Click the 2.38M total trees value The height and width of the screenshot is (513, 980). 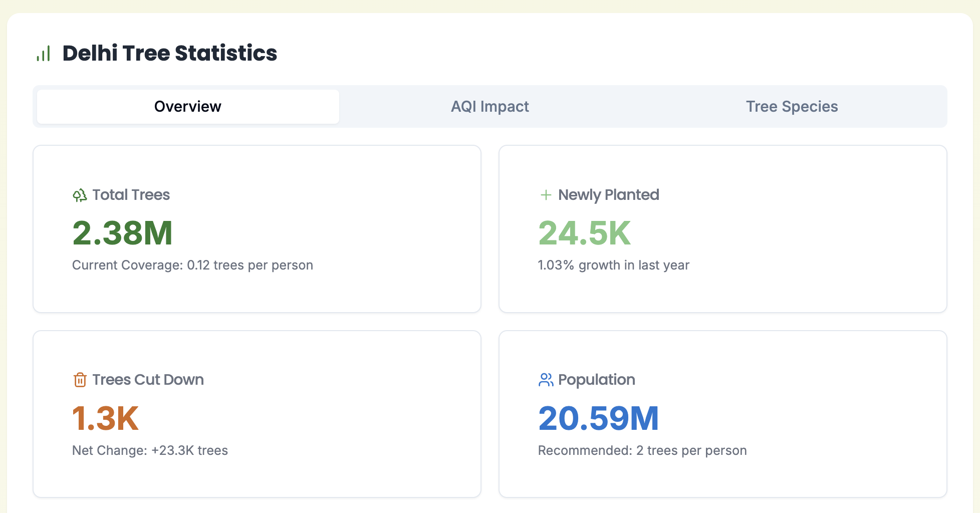(x=122, y=233)
